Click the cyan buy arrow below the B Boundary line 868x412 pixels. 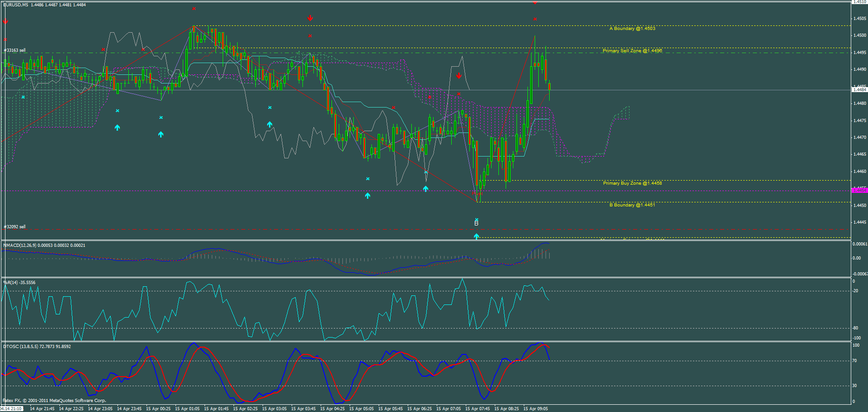(x=476, y=235)
